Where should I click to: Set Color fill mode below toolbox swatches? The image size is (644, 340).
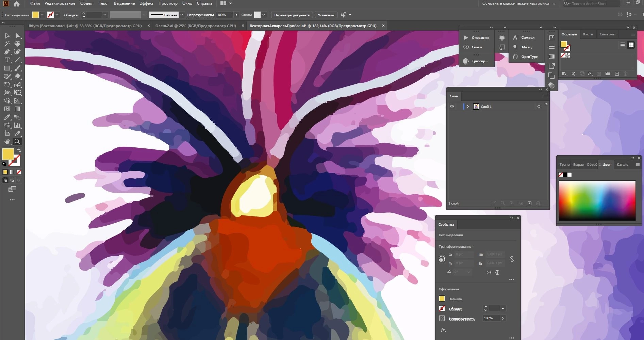(x=5, y=172)
